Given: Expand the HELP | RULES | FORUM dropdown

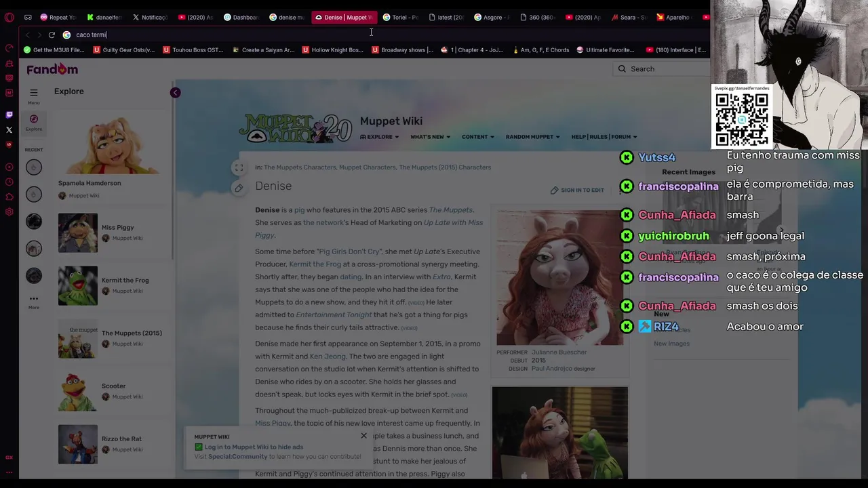Looking at the screenshot, I should coord(604,137).
